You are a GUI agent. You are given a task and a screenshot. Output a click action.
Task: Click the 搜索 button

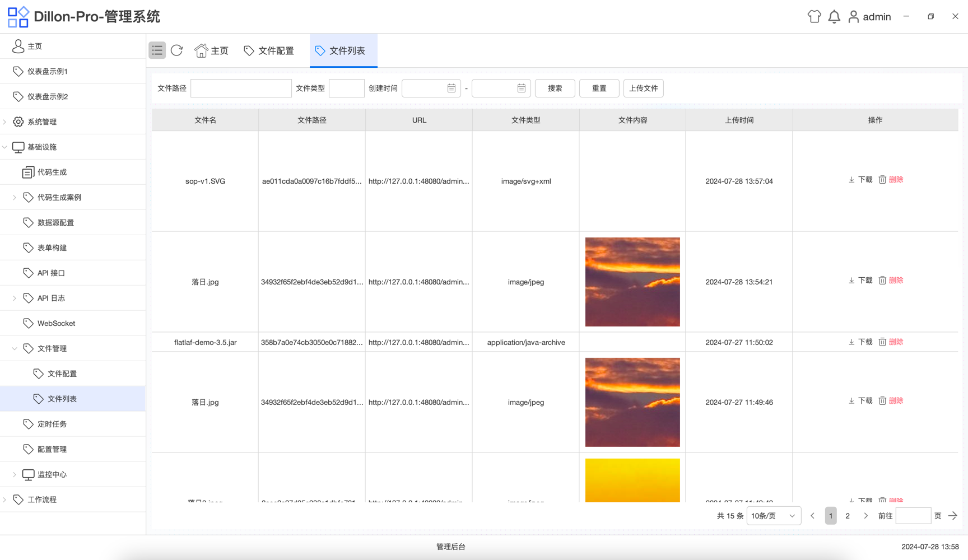pyautogui.click(x=555, y=88)
